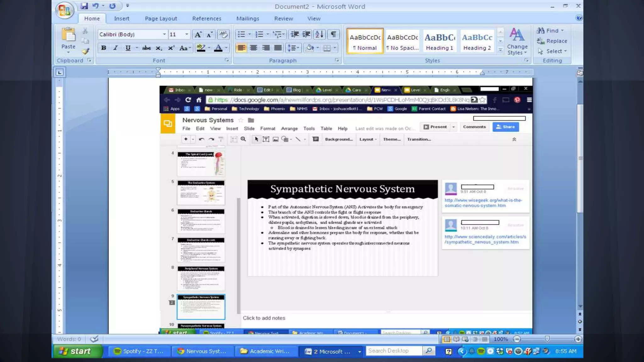Click the zoom slider handle
Viewport: 644px width, 362px height.
pos(547,339)
